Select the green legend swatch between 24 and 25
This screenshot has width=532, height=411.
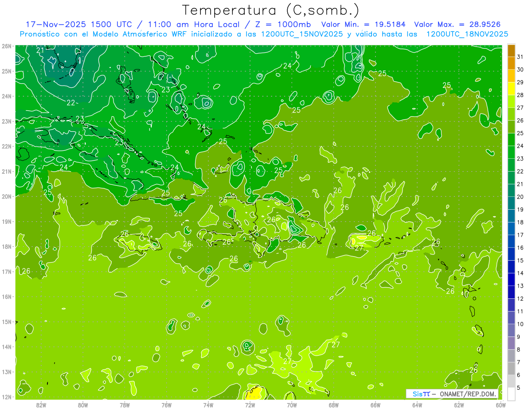tap(511, 140)
